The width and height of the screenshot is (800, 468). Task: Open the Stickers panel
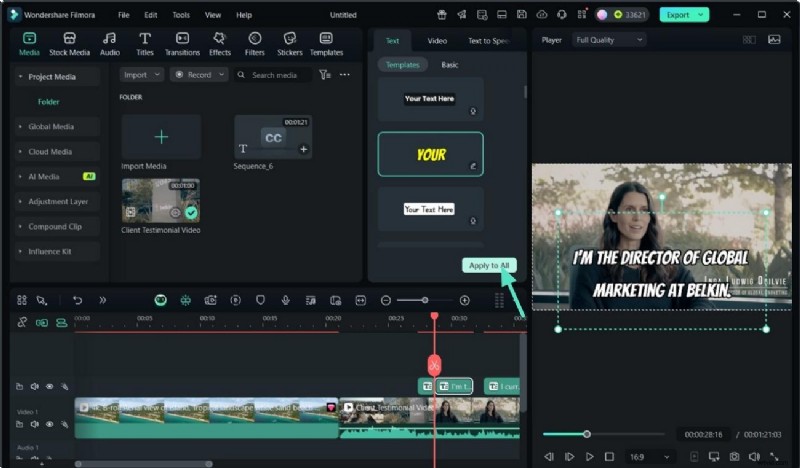click(290, 43)
